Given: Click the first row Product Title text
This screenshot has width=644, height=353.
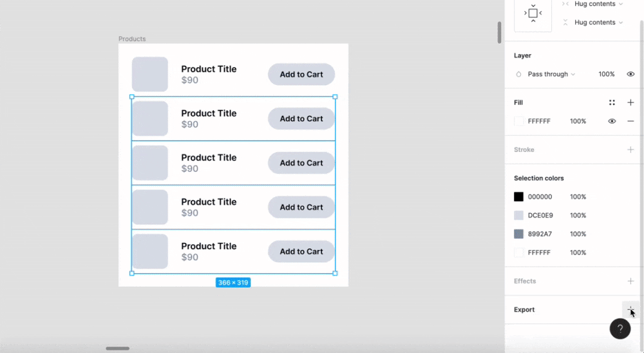Looking at the screenshot, I should (x=209, y=69).
